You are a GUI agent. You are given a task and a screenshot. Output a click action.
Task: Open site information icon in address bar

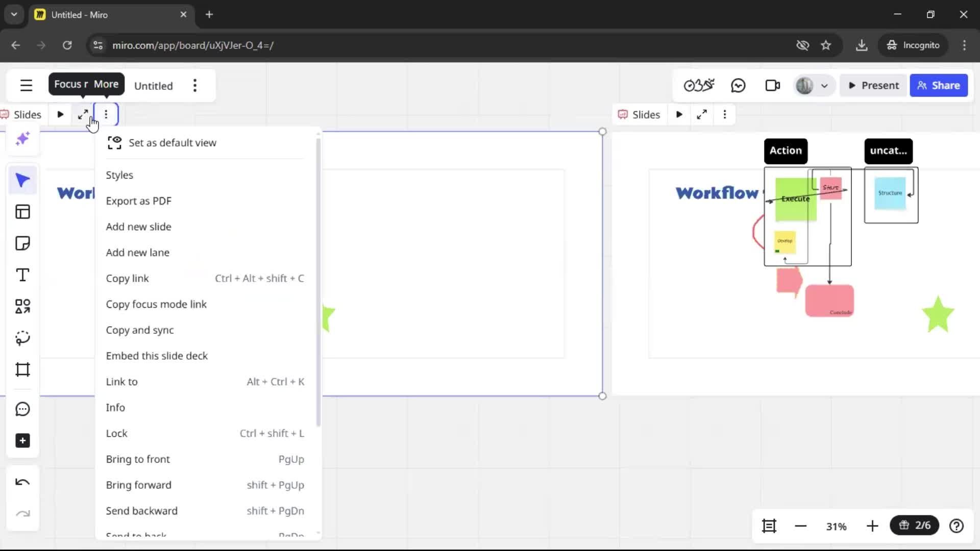pyautogui.click(x=98, y=45)
